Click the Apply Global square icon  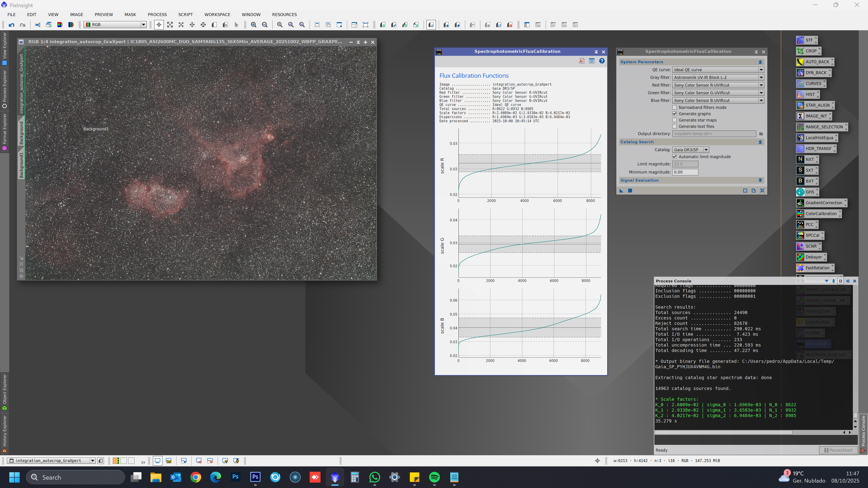(630, 191)
